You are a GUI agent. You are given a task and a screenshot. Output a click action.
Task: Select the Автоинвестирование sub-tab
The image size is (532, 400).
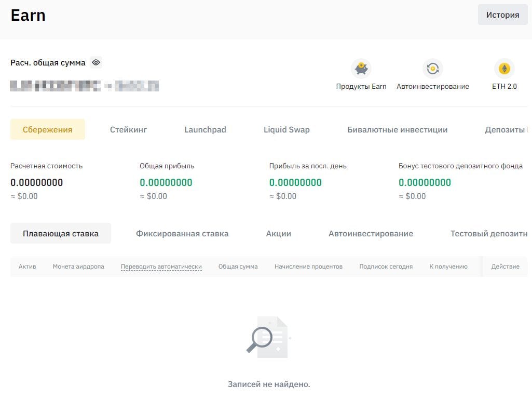tap(371, 234)
